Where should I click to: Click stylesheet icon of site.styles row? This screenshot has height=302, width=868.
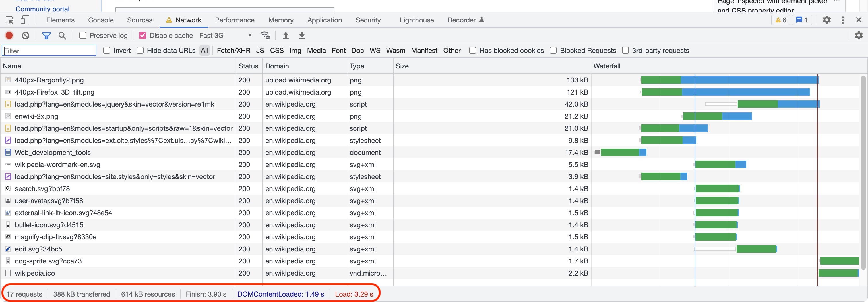click(8, 176)
